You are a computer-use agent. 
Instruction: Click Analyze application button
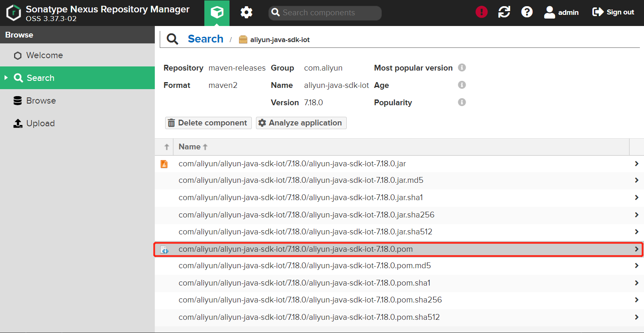[301, 123]
